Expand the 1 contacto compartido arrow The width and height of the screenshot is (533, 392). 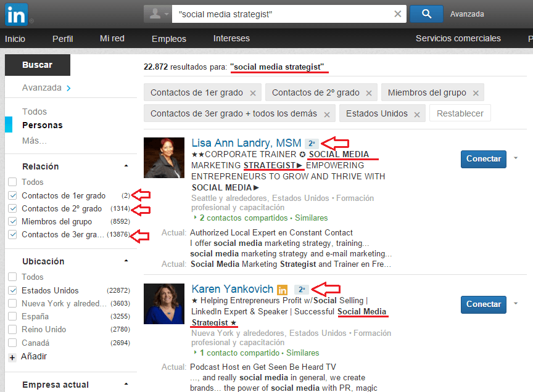pyautogui.click(x=195, y=353)
